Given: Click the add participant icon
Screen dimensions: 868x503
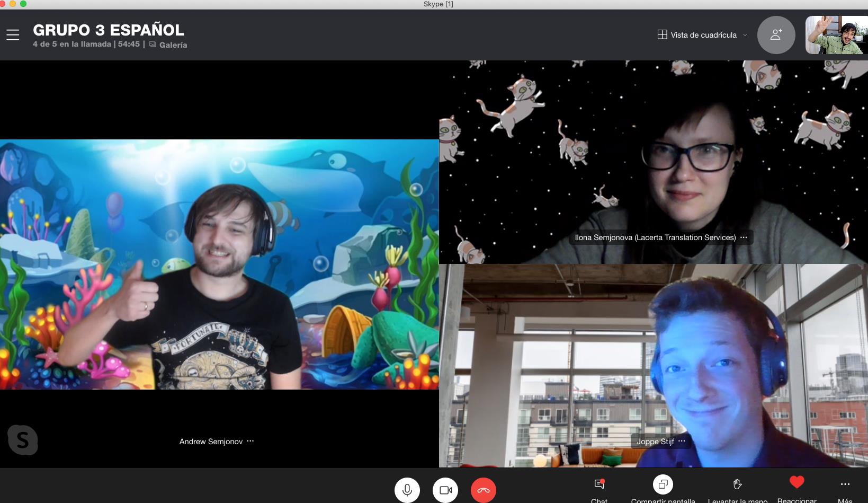Looking at the screenshot, I should point(776,35).
